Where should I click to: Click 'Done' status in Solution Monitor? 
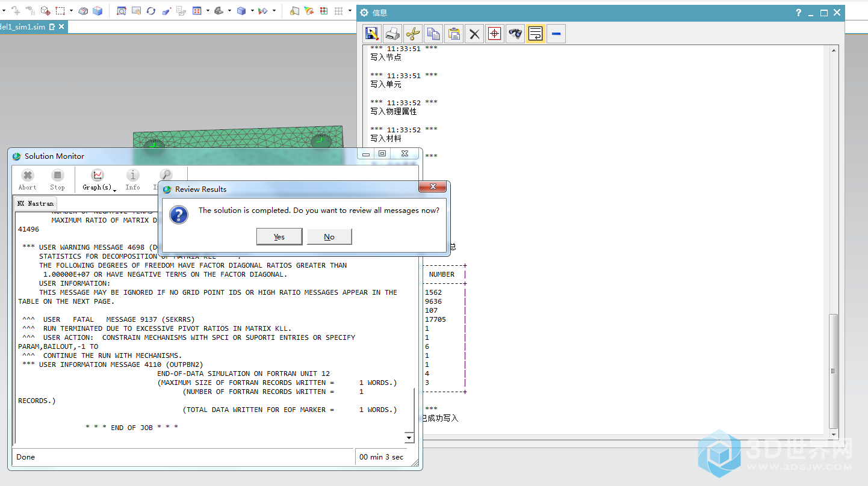26,457
